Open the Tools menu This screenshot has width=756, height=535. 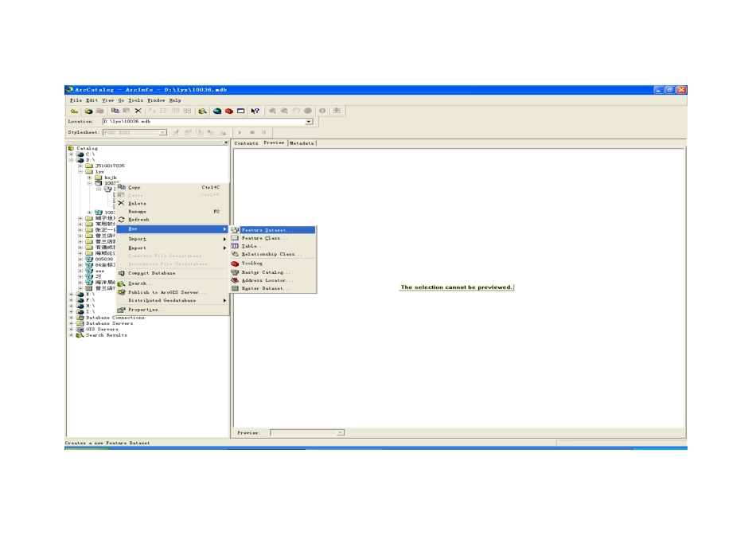(x=135, y=100)
